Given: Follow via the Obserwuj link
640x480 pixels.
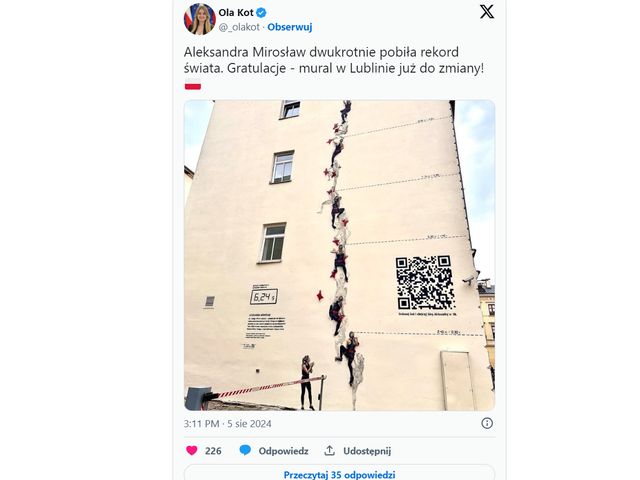Looking at the screenshot, I should 290,27.
